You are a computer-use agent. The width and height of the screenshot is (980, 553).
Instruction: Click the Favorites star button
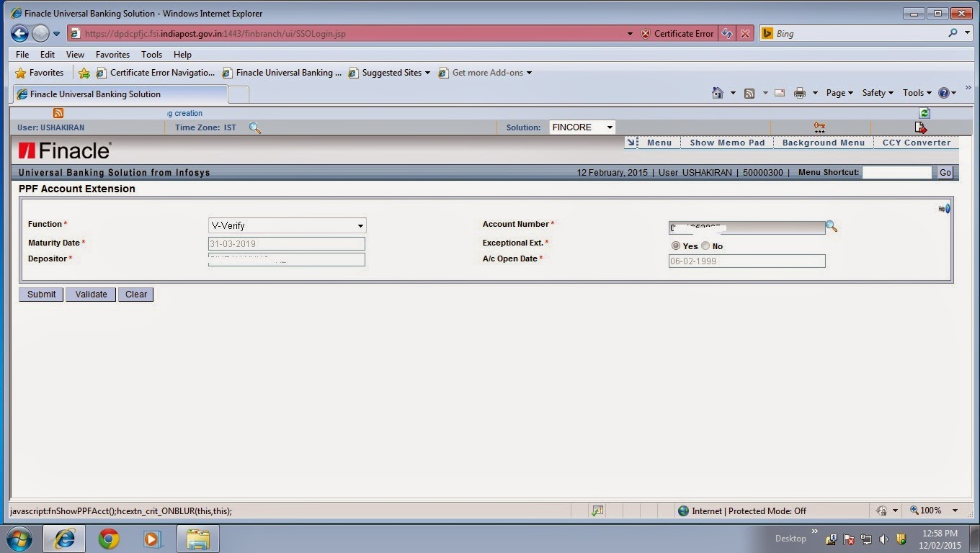coord(40,73)
